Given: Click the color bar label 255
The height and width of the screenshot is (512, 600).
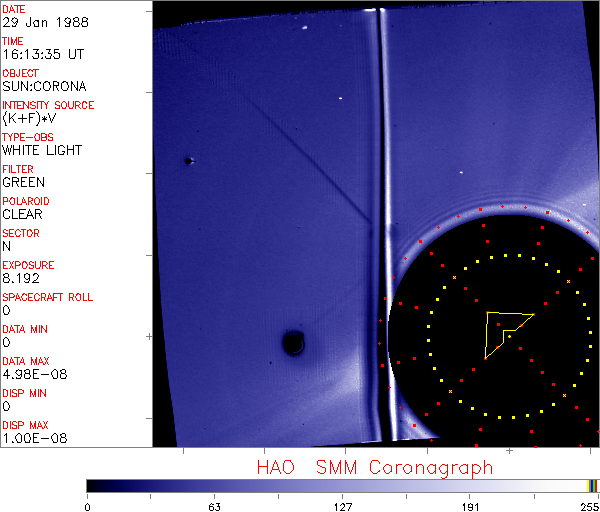Looking at the screenshot, I should tap(590, 507).
